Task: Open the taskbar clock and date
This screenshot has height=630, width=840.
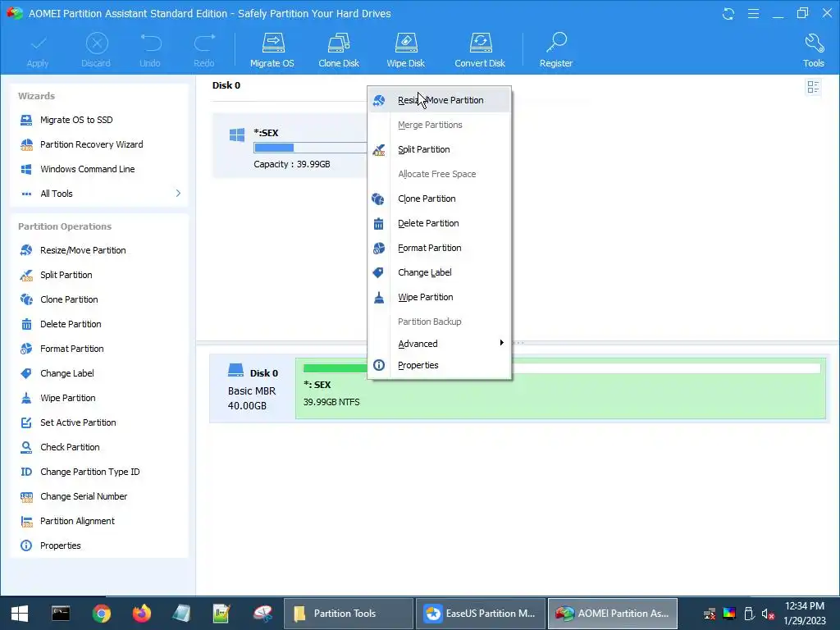Action: [805, 614]
